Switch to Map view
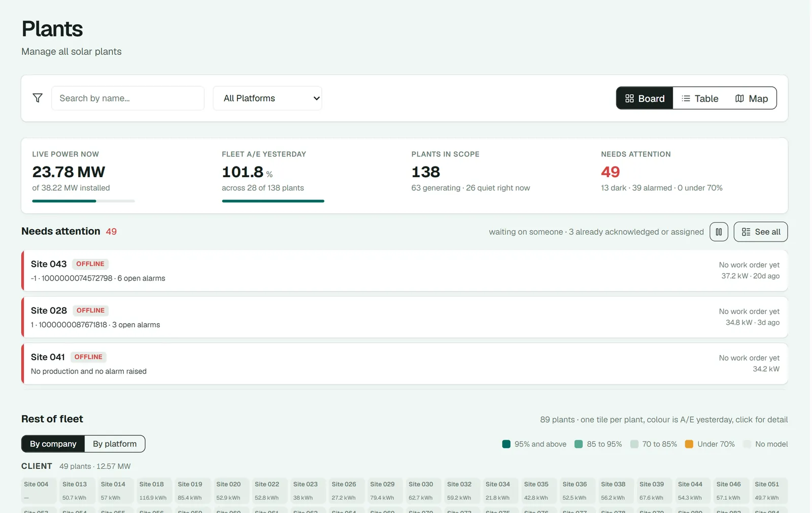Viewport: 812px width, 513px height. [x=752, y=98]
